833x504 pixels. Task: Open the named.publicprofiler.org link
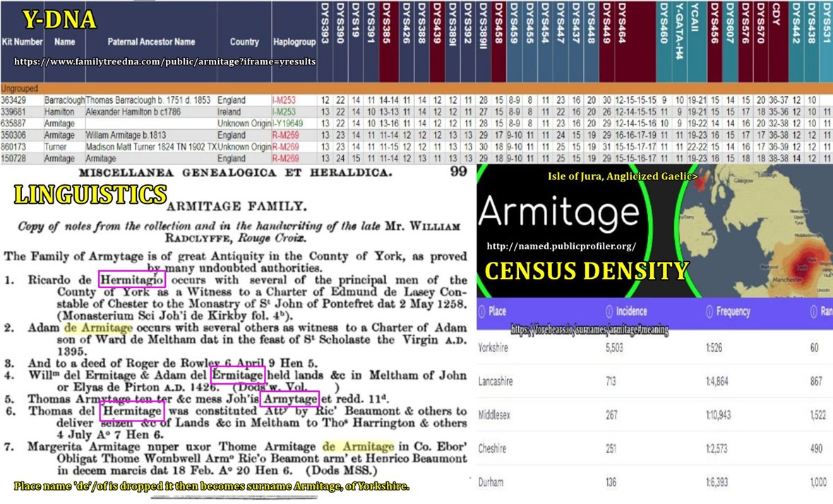click(x=561, y=246)
